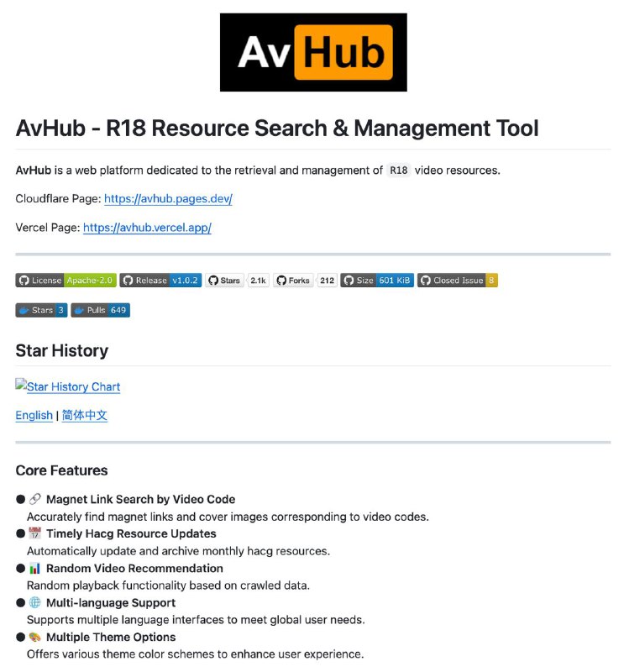The width and height of the screenshot is (624, 672).
Task: Click the GitHub icon in License badge
Action: coord(24,281)
